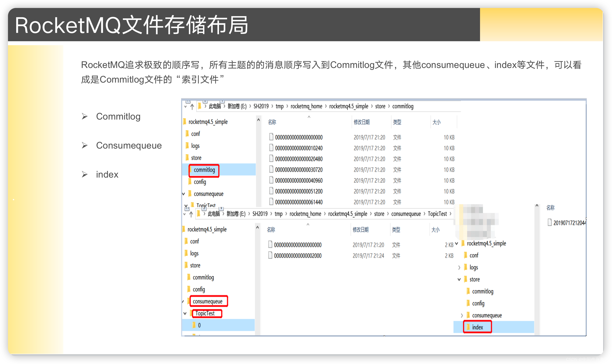
Task: Click the file icon of 00000000000000002000
Action: coord(270,255)
